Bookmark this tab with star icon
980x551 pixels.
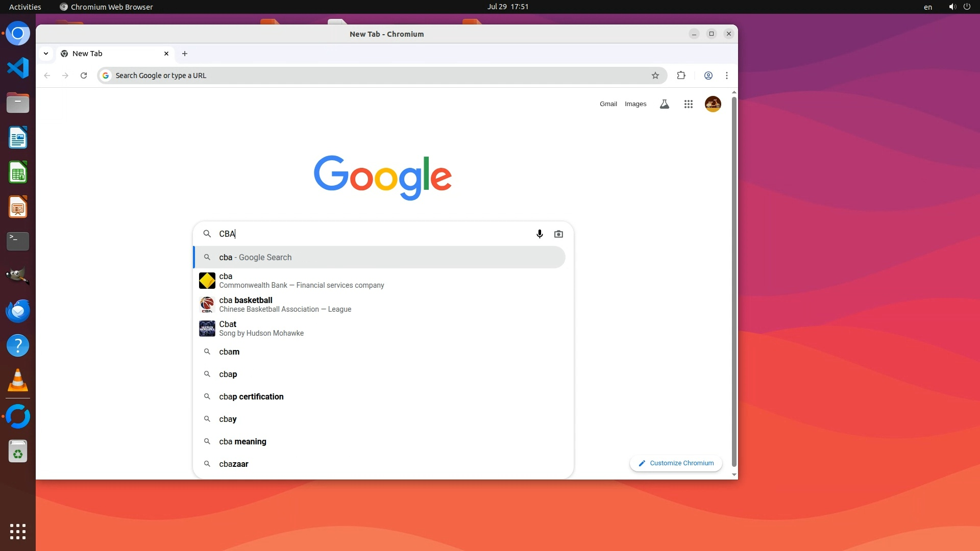[x=655, y=76]
